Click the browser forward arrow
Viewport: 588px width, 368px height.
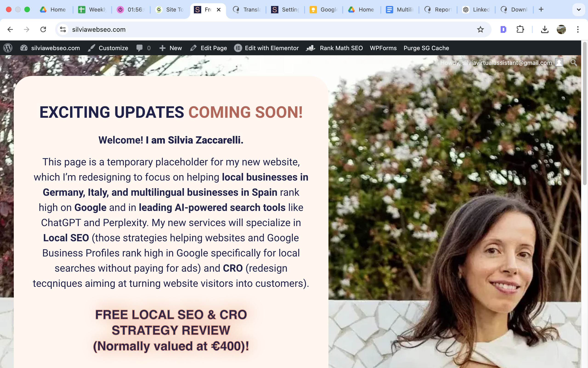tap(26, 29)
